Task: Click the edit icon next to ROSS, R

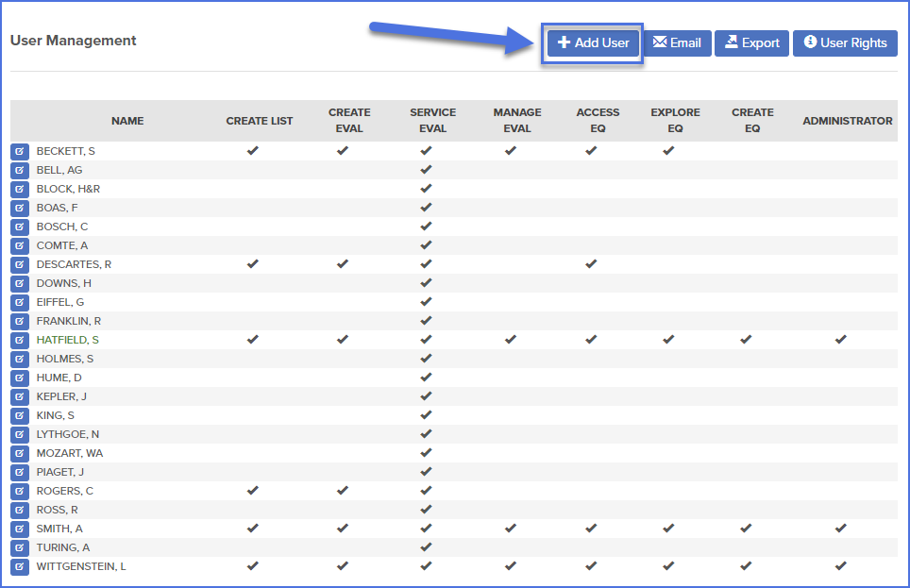Action: (20, 510)
